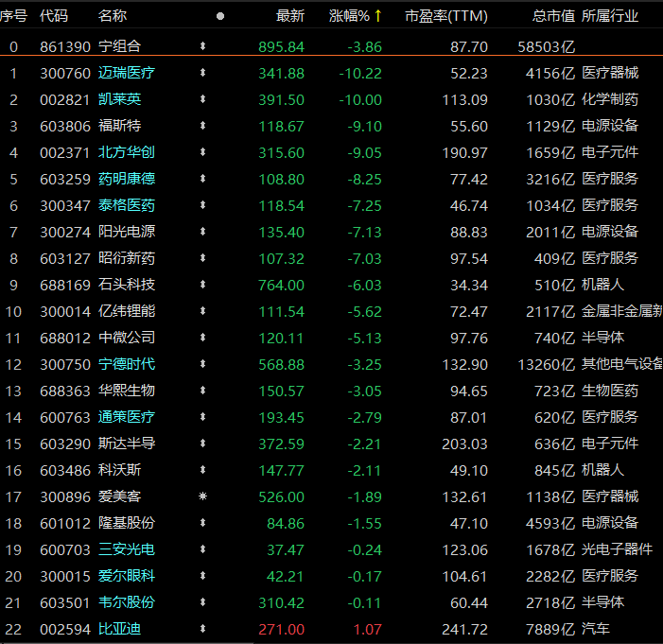
Task: Click marker icon in 华熙生物 row
Action: (x=203, y=391)
